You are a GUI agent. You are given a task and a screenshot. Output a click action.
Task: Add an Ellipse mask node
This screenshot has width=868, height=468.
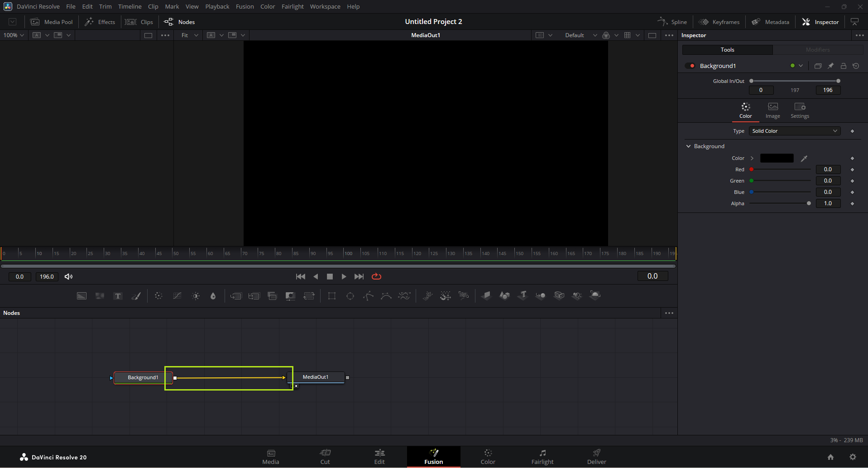pyautogui.click(x=350, y=296)
